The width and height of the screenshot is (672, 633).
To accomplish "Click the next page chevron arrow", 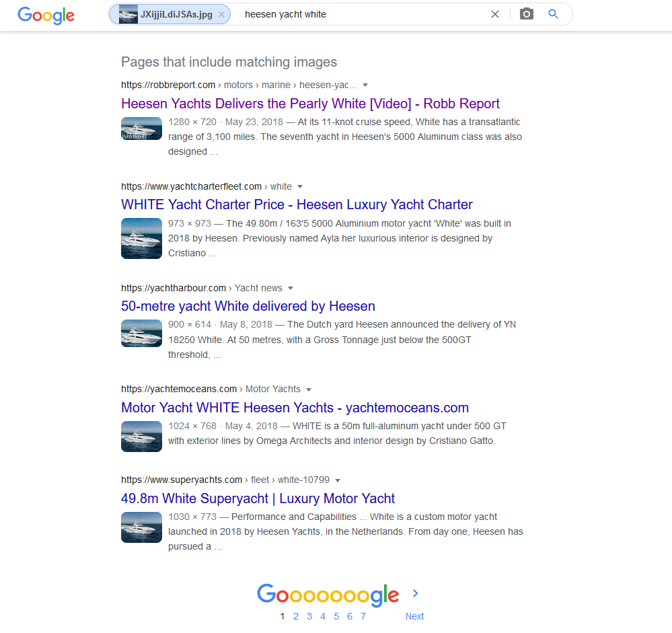I will pos(415,593).
